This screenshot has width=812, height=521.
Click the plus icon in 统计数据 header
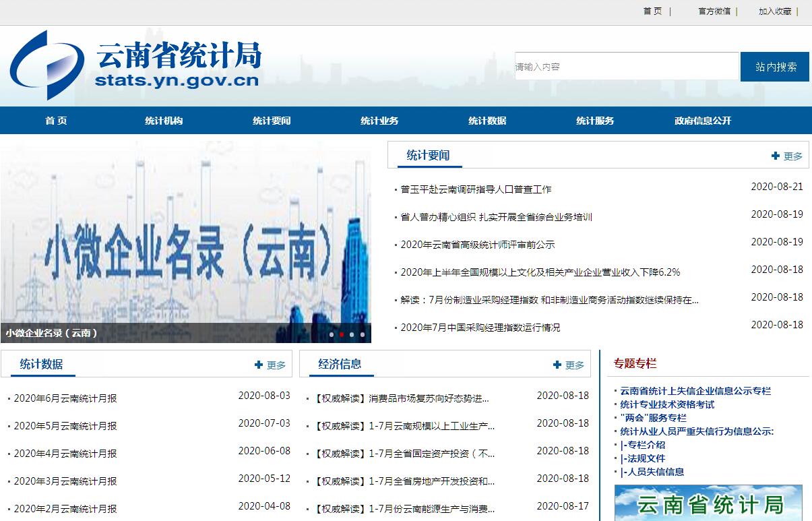(x=259, y=365)
